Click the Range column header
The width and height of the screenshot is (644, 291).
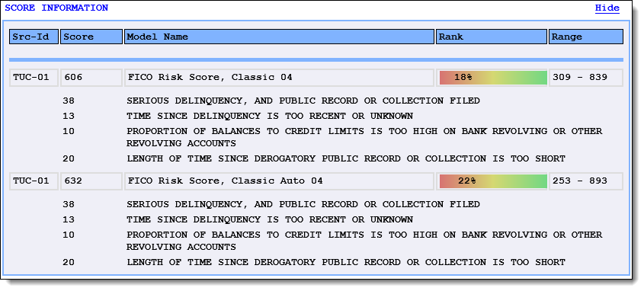click(586, 37)
